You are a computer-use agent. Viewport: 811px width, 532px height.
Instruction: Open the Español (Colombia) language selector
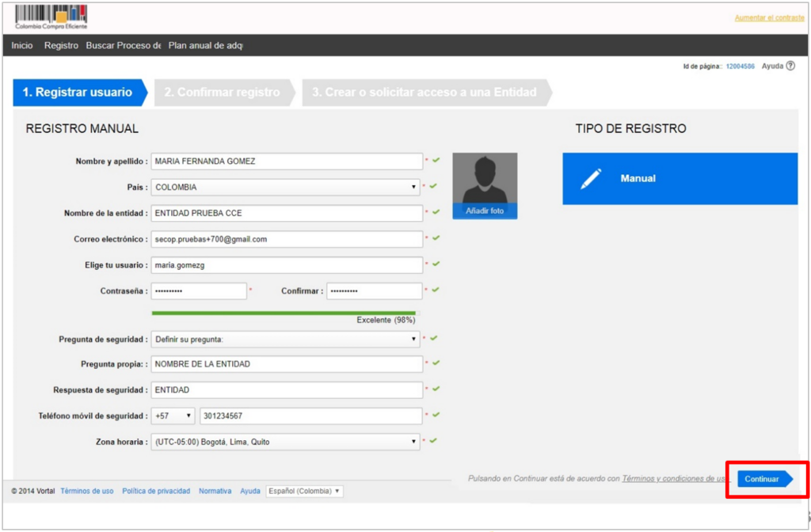click(x=304, y=491)
